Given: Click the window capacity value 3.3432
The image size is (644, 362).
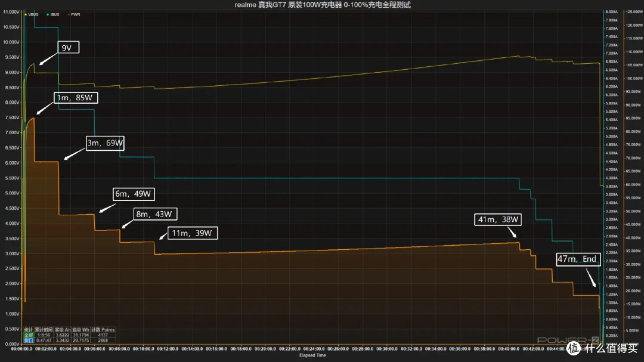Looking at the screenshot, I should coord(63,341).
